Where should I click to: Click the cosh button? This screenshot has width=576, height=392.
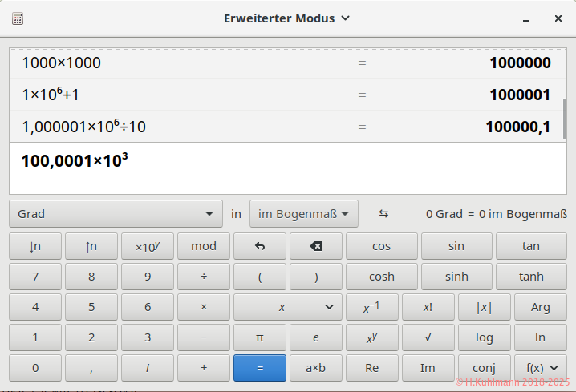pyautogui.click(x=382, y=277)
